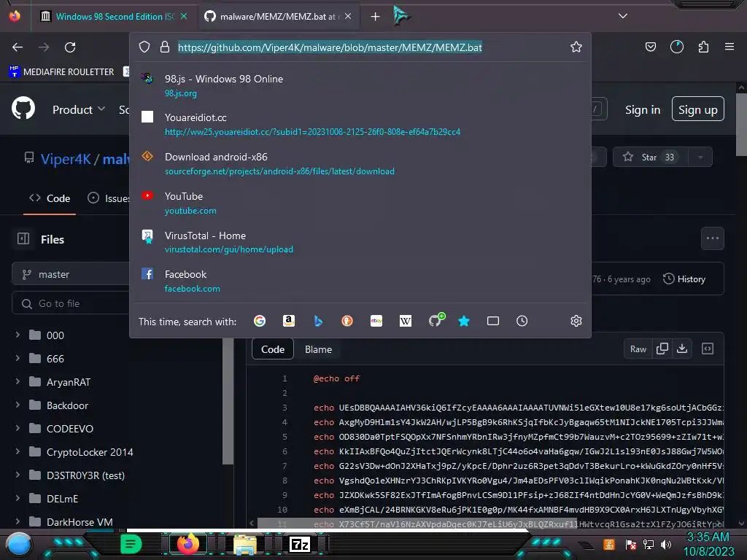Open the symbols panel icon

click(x=708, y=349)
